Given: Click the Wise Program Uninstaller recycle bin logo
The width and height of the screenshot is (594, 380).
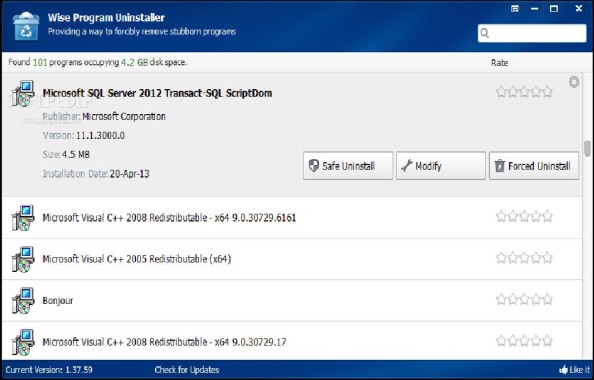Looking at the screenshot, I should (26, 26).
